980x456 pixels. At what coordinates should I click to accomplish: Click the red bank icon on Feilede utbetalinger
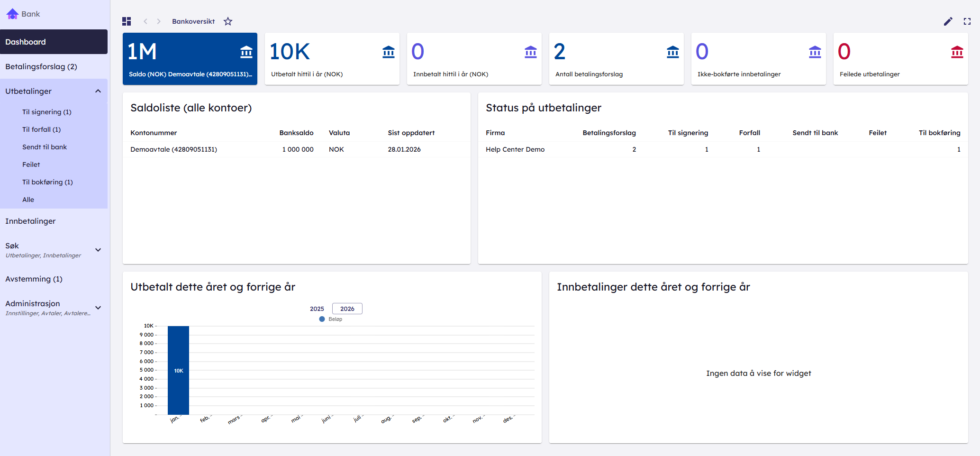[x=957, y=52]
